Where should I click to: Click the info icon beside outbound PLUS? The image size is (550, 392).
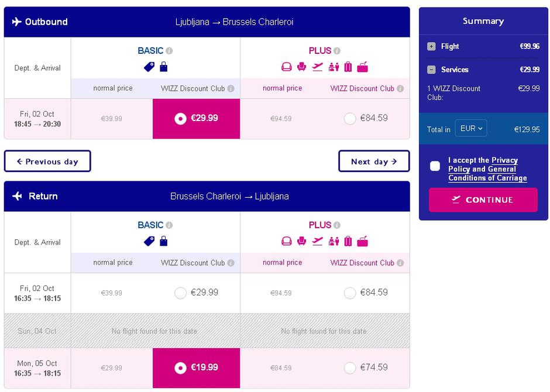[x=337, y=51]
